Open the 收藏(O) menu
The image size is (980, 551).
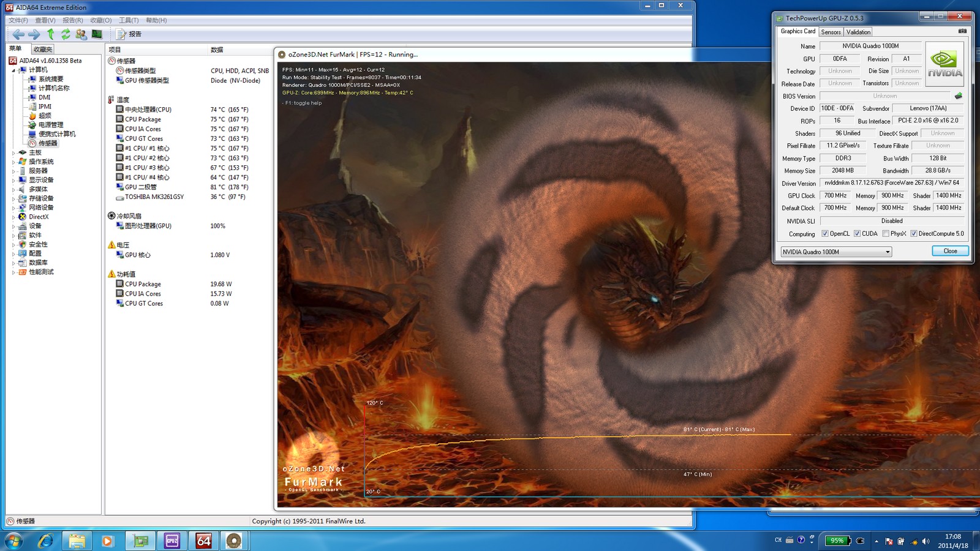click(x=101, y=20)
